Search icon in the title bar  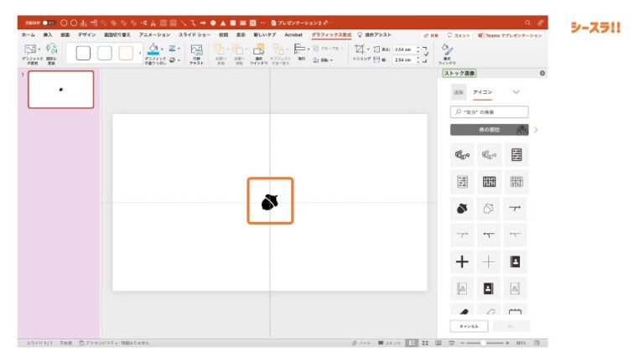pyautogui.click(x=527, y=23)
